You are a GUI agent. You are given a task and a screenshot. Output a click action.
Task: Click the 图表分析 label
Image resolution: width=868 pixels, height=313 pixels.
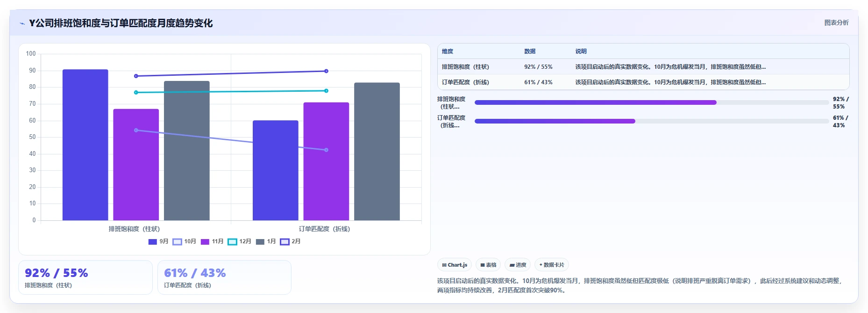coord(836,22)
